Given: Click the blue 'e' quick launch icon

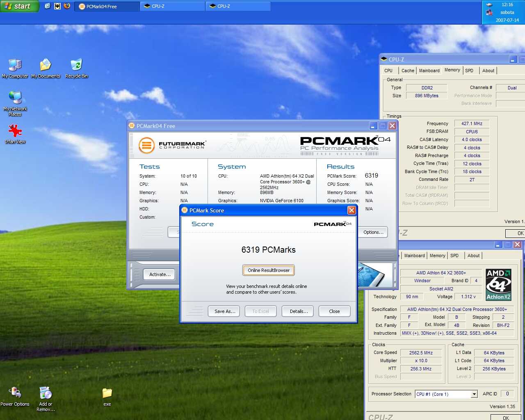Looking at the screenshot, I should click(x=48, y=6).
